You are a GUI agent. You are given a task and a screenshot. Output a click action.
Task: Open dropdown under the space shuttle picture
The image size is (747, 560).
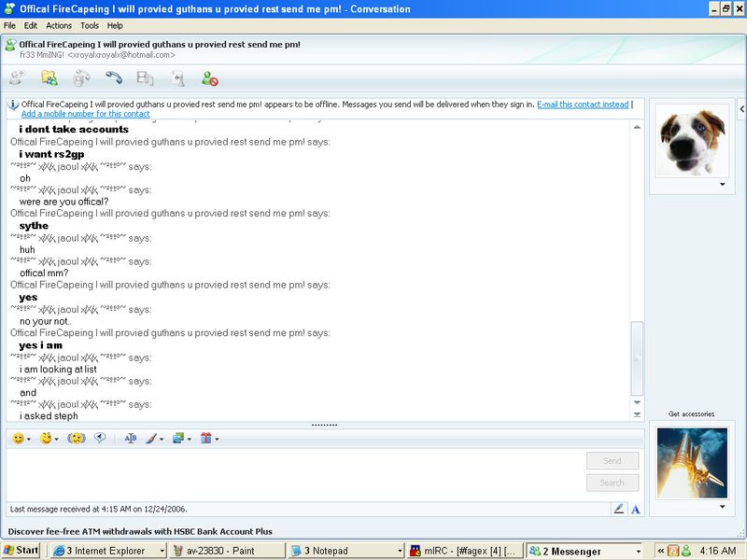[x=722, y=507]
